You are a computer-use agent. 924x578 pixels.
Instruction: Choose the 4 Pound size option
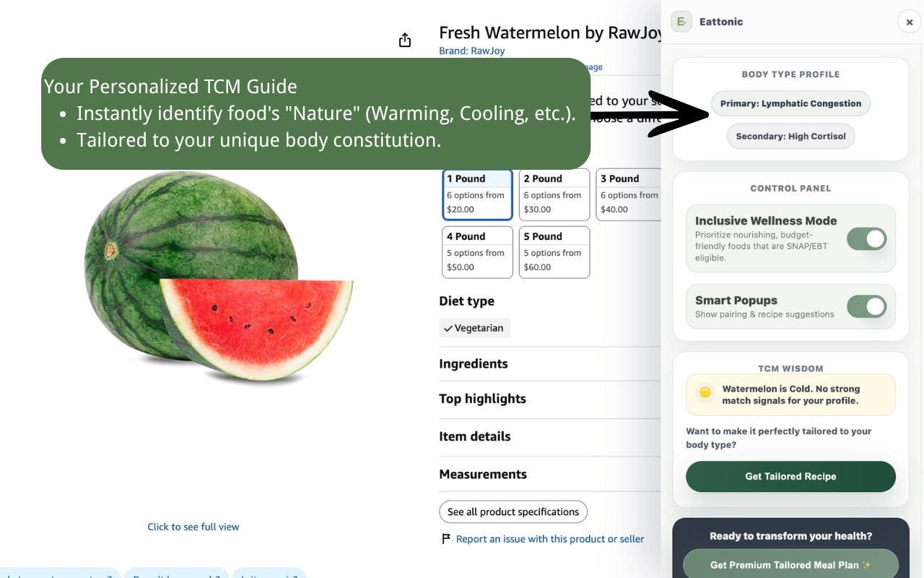click(476, 252)
